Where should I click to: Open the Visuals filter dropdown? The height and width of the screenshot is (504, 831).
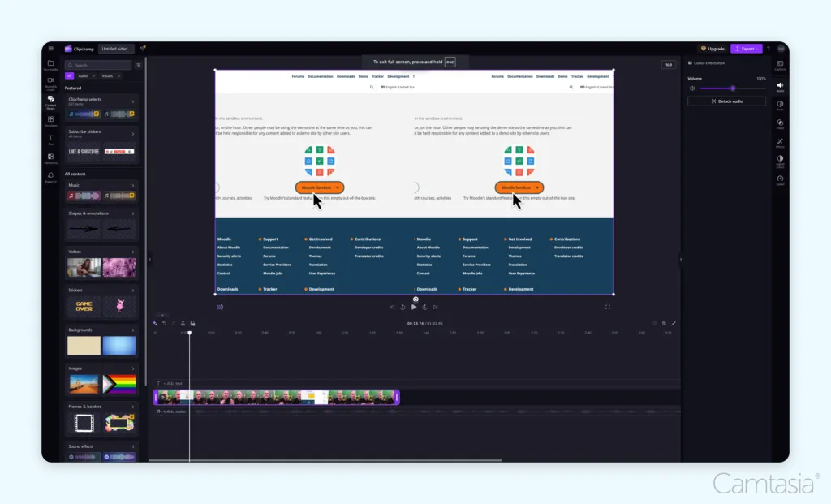point(110,75)
